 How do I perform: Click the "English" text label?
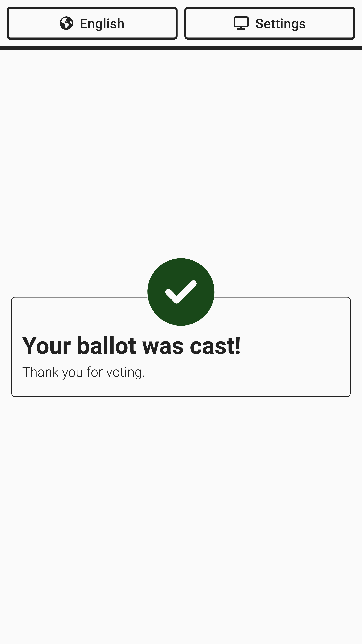102,24
